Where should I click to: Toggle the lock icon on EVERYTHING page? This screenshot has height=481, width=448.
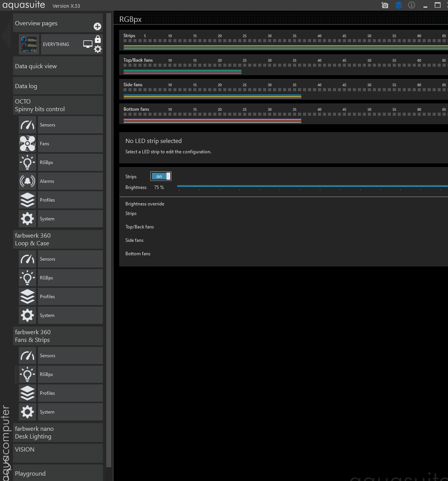pyautogui.click(x=98, y=39)
